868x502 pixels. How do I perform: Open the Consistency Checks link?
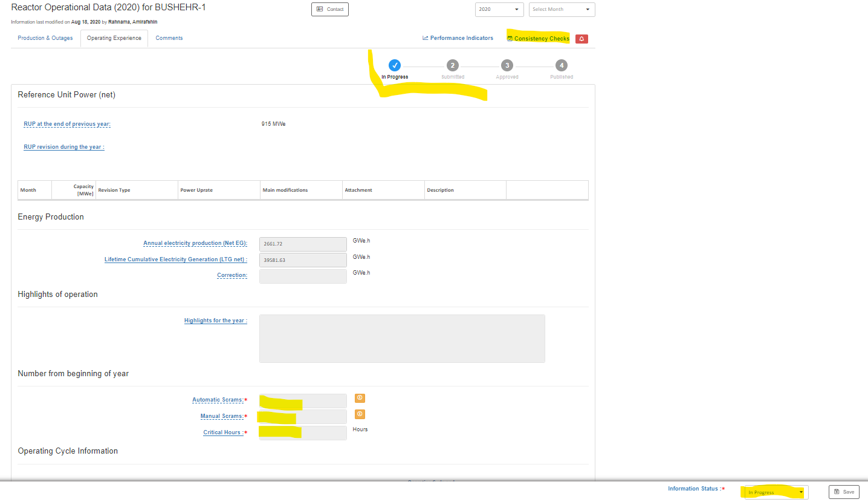[538, 39]
